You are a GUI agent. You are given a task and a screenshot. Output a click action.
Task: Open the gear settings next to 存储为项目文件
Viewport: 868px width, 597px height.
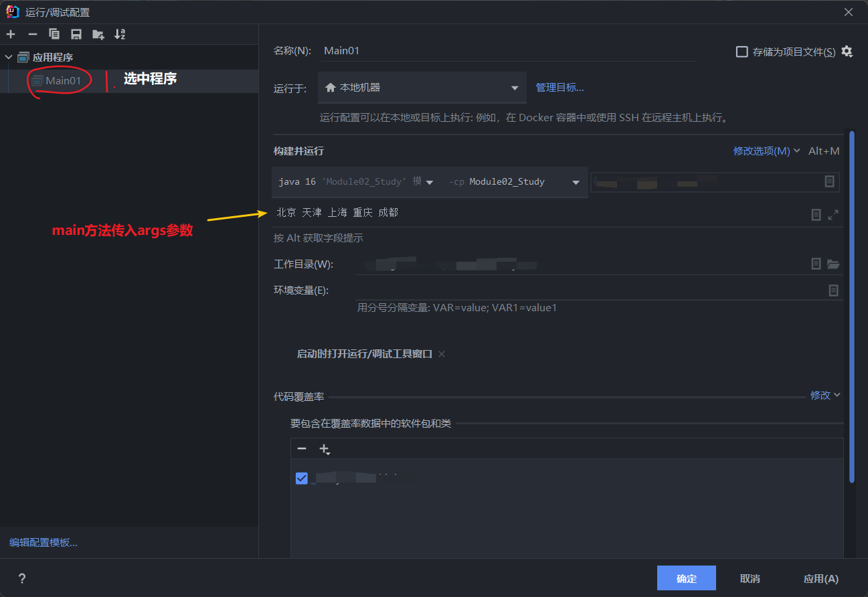[847, 52]
